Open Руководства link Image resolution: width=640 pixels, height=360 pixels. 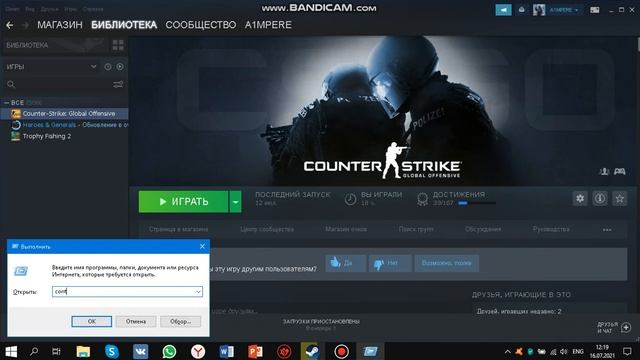(x=551, y=229)
